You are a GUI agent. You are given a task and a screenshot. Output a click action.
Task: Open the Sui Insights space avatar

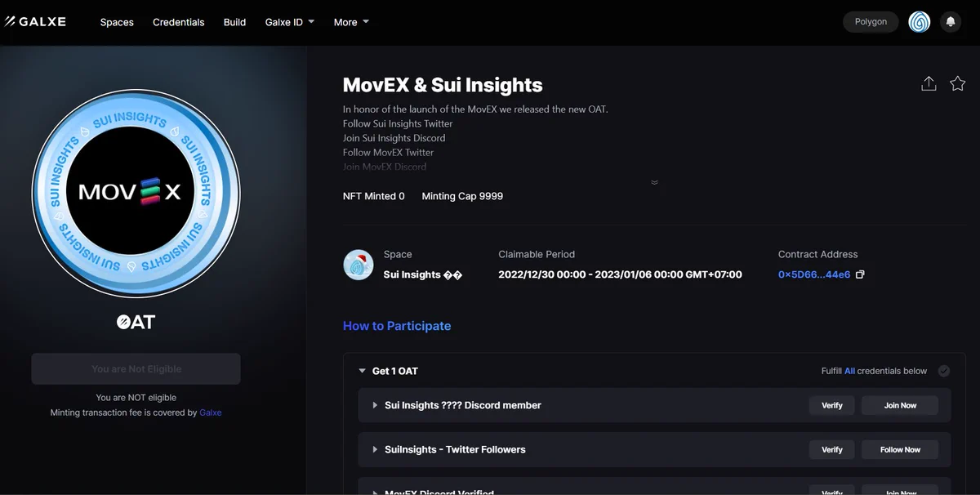click(x=359, y=265)
